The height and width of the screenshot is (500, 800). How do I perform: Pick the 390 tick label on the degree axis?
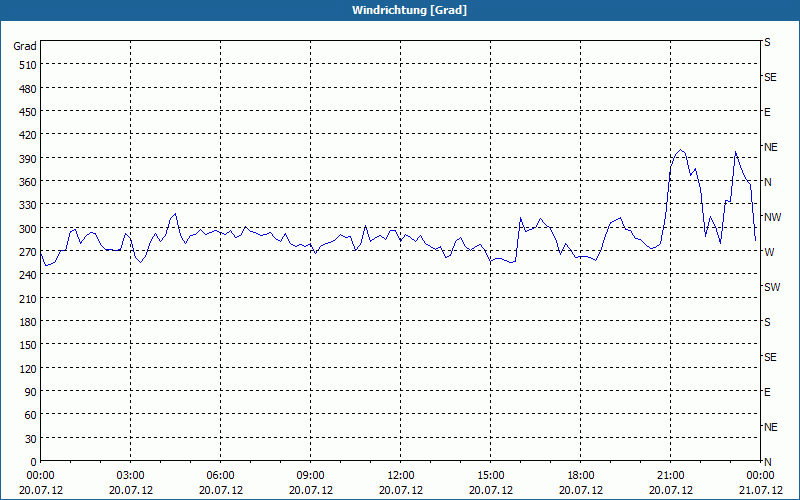click(x=28, y=159)
